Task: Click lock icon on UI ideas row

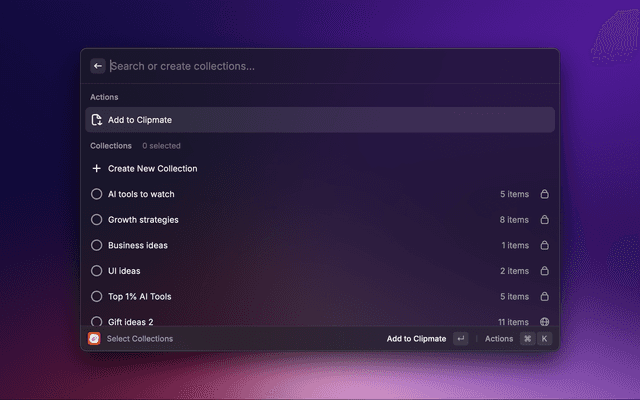Action: pos(544,271)
